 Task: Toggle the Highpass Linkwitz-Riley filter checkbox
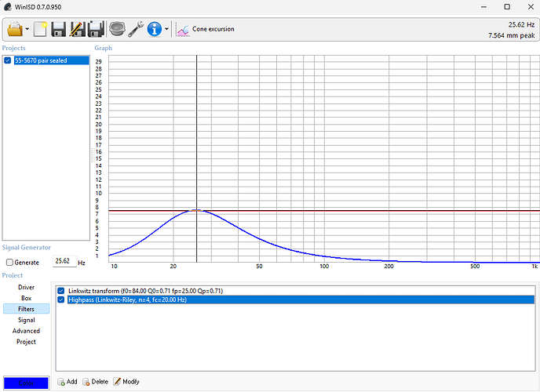[62, 299]
